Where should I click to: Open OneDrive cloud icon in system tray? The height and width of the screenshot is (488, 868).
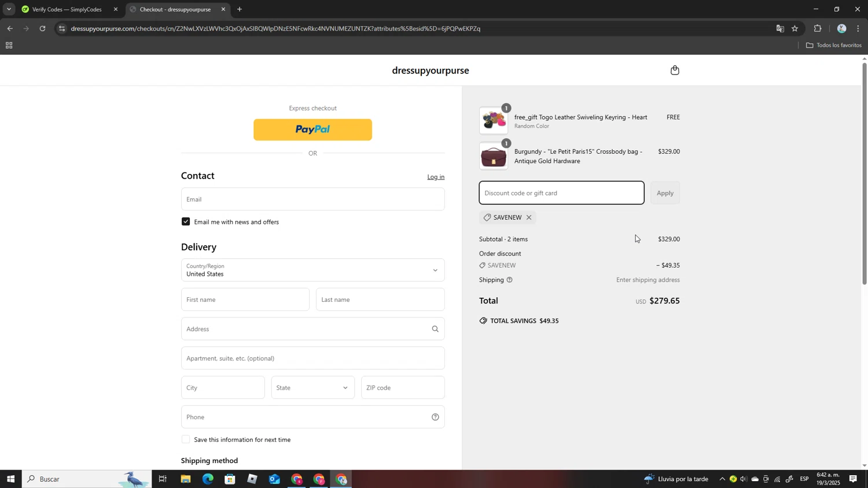(x=755, y=479)
